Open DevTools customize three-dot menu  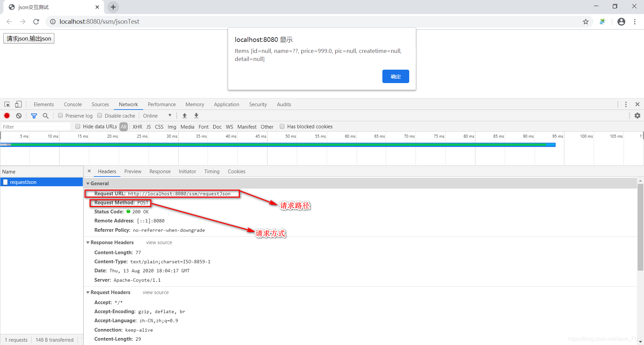[x=626, y=105]
